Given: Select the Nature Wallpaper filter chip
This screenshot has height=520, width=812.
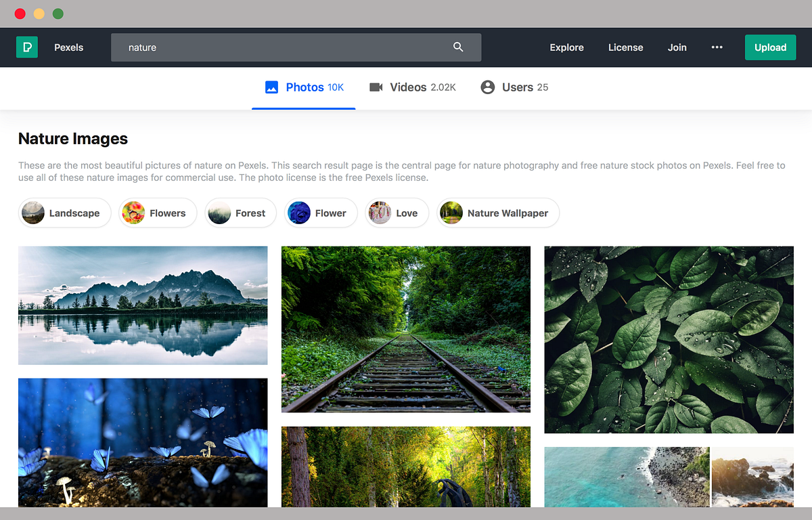Looking at the screenshot, I should tap(497, 213).
